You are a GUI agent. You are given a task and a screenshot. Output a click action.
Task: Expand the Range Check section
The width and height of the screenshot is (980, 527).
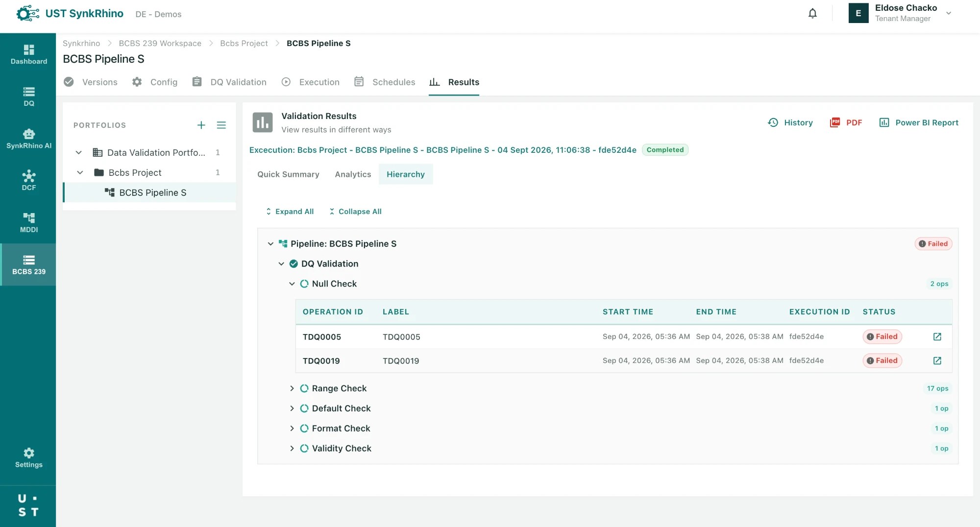[292, 388]
